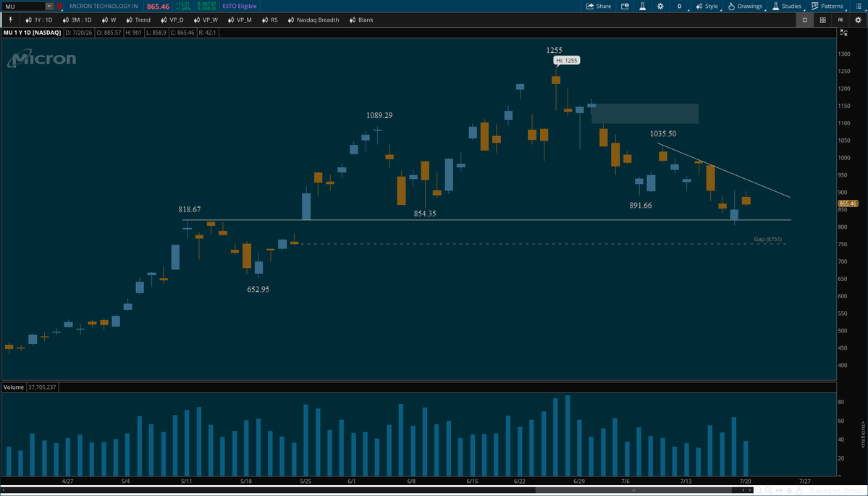
Task: Open the alert/order entry icon next to Share
Action: (625, 6)
